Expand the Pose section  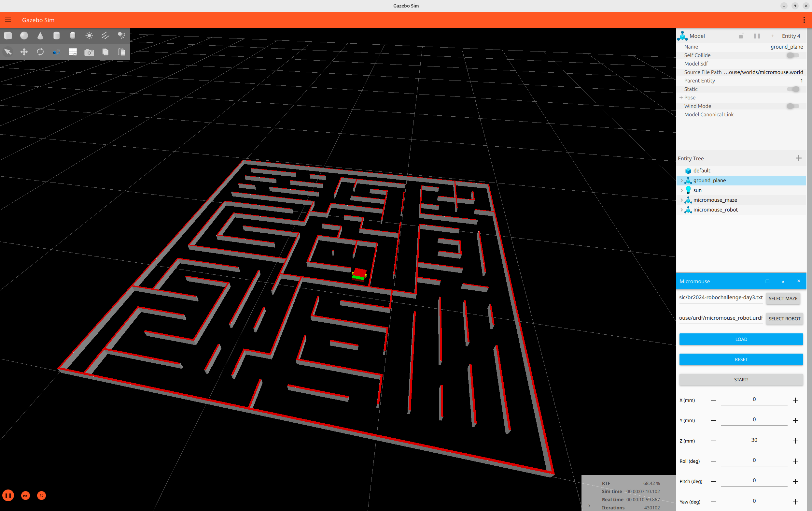[x=681, y=98]
